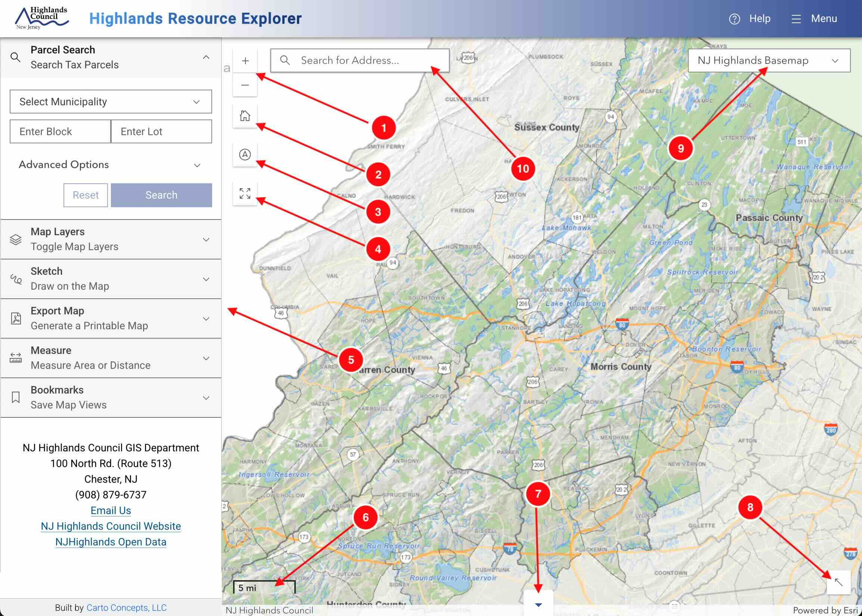
Task: Click the Help question mark icon
Action: pos(735,18)
